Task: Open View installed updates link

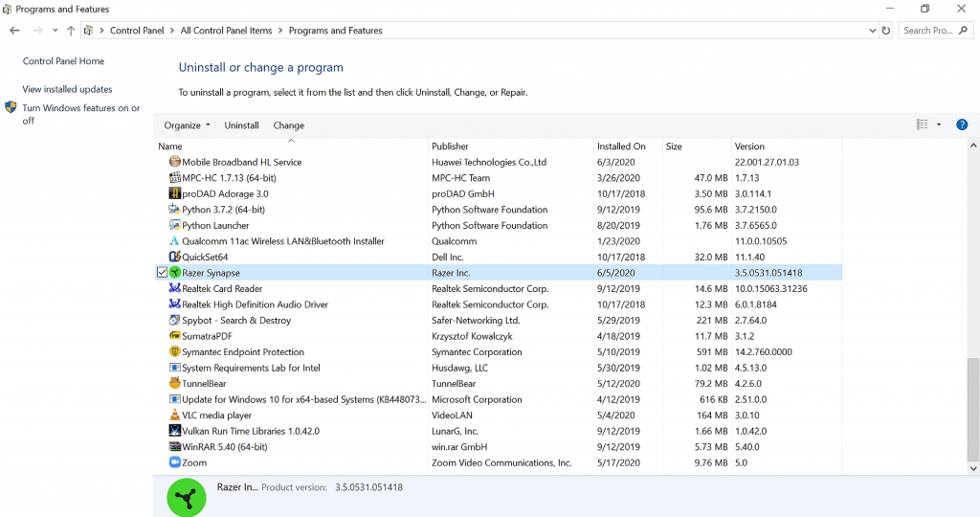Action: [x=68, y=89]
